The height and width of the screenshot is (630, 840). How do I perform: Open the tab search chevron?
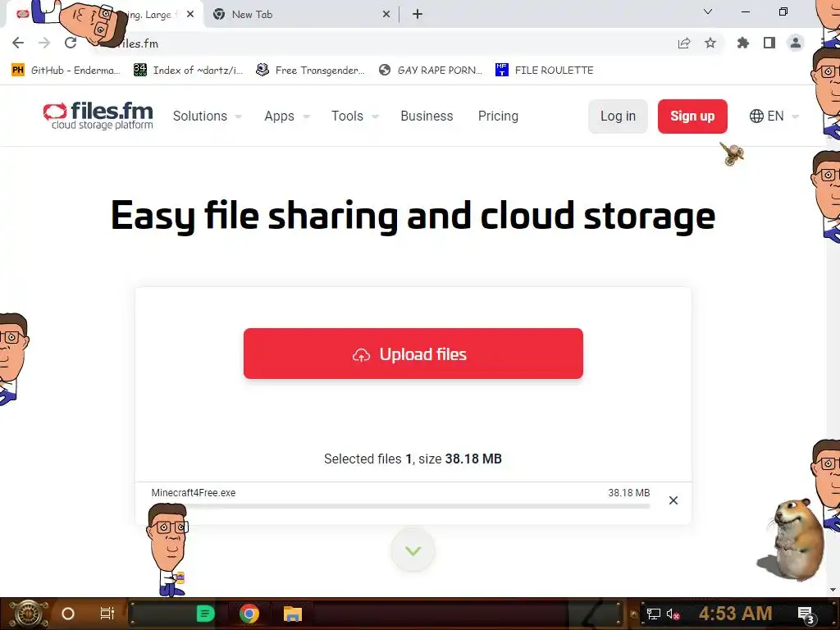coord(708,11)
